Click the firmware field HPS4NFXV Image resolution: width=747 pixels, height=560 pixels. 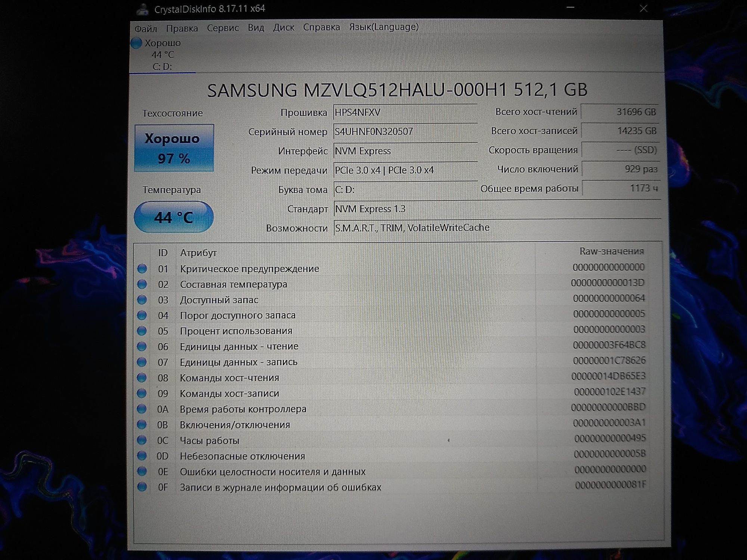[405, 113]
